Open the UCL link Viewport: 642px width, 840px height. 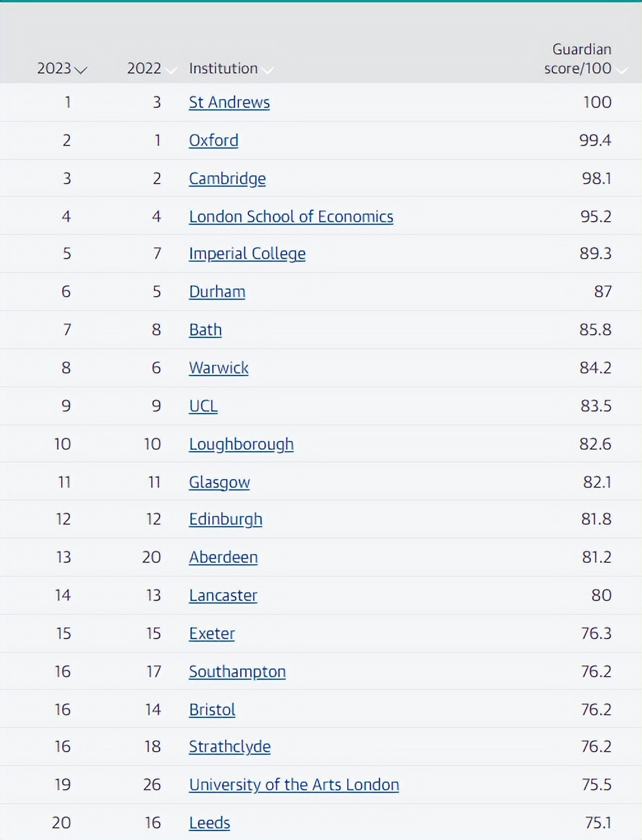[203, 406]
